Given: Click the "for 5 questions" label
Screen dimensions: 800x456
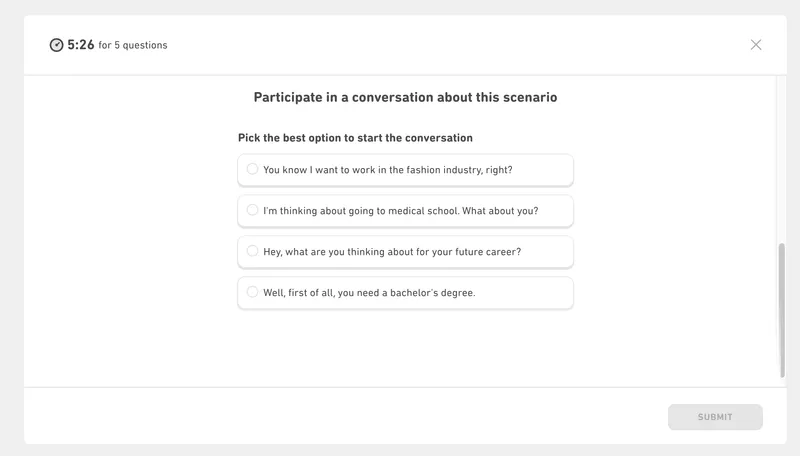Looking at the screenshot, I should [x=133, y=46].
